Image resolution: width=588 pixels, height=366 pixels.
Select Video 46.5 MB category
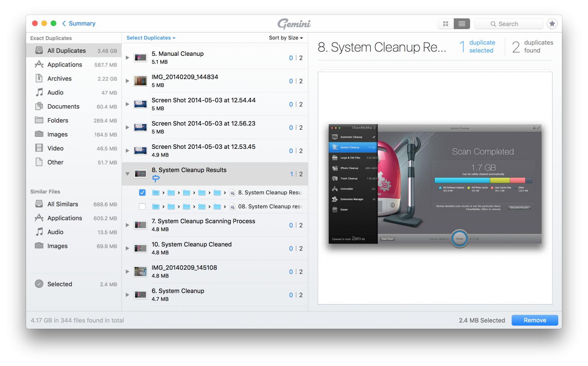click(74, 148)
